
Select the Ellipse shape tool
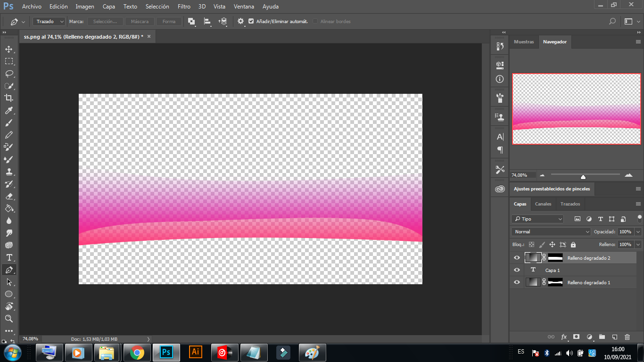pos(9,294)
